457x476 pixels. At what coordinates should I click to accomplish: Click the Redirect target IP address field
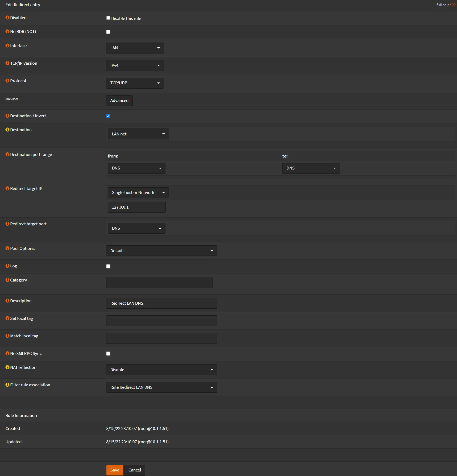(136, 207)
